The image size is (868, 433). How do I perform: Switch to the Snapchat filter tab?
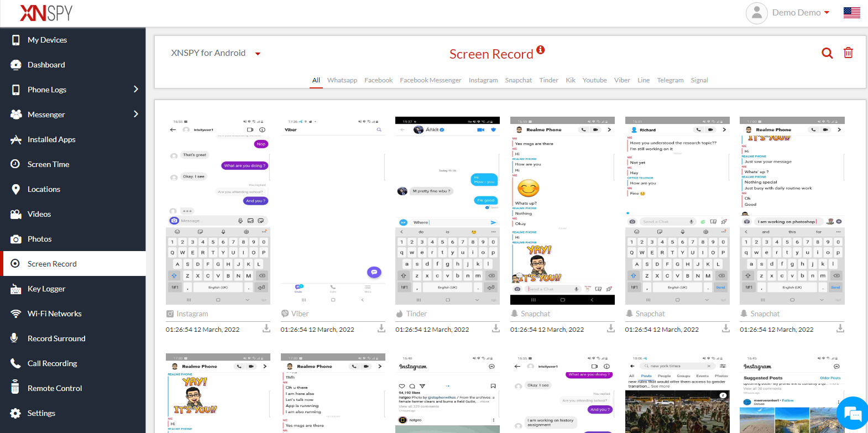(519, 80)
